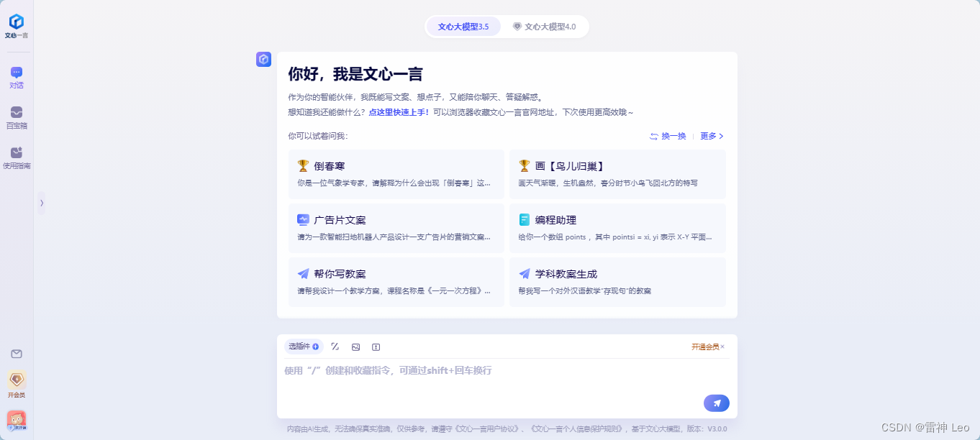Select the 倒春寒 prompt card
The width and height of the screenshot is (980, 440).
(x=396, y=174)
